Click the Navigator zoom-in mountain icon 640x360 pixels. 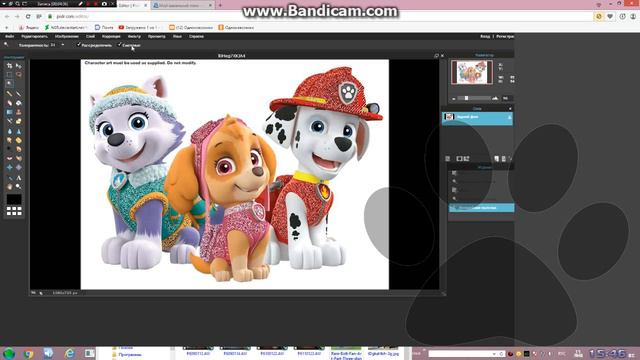coord(495,98)
